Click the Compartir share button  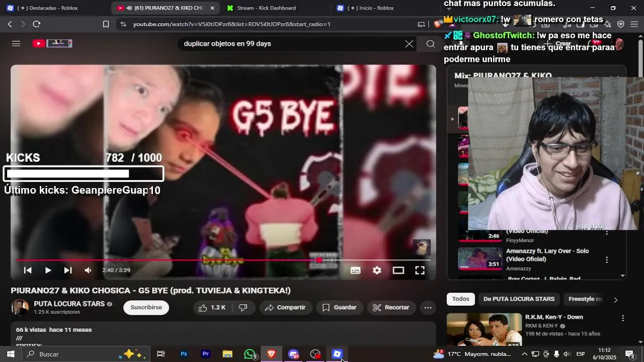[x=285, y=308]
